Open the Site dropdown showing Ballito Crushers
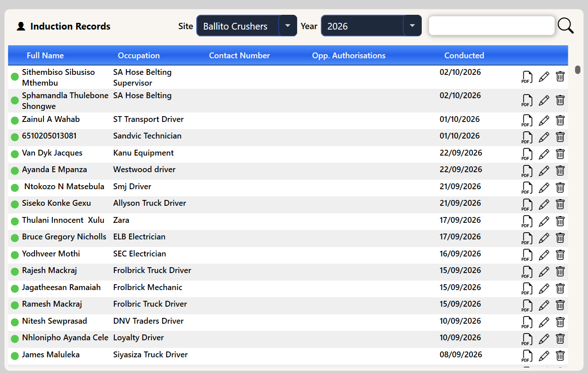 coord(246,26)
